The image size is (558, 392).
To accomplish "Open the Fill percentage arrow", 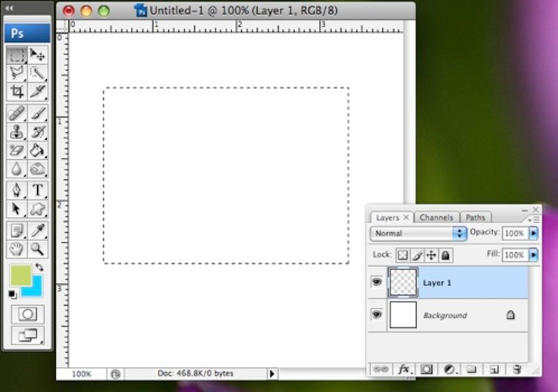I will [x=533, y=255].
